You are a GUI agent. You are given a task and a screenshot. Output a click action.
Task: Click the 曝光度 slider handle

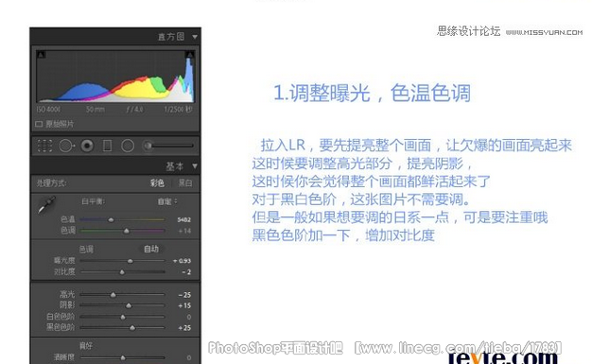click(x=130, y=261)
